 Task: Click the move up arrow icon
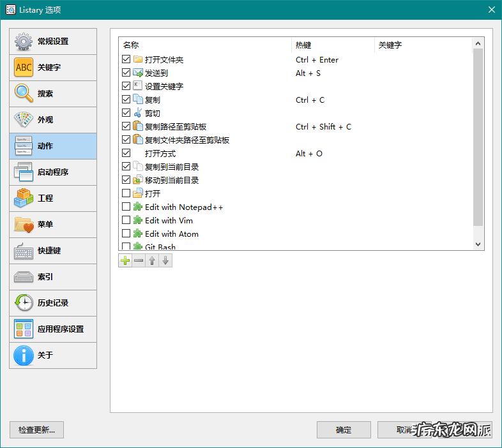152,260
